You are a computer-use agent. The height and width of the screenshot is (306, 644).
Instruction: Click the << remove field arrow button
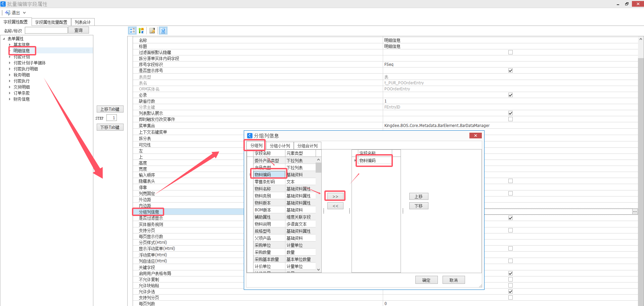(x=335, y=206)
